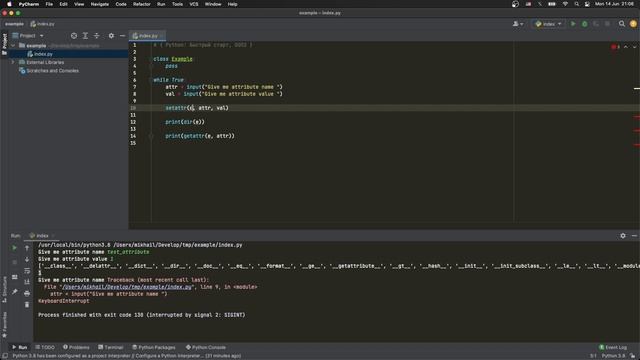Toggle the Favorites side tab
Image resolution: width=640 pixels, height=360 pixels.
(4, 325)
